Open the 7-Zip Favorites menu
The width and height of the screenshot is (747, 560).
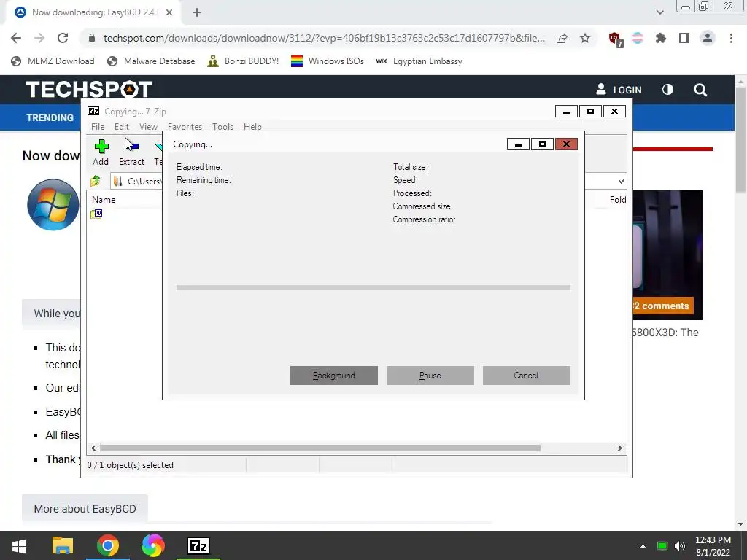point(185,127)
